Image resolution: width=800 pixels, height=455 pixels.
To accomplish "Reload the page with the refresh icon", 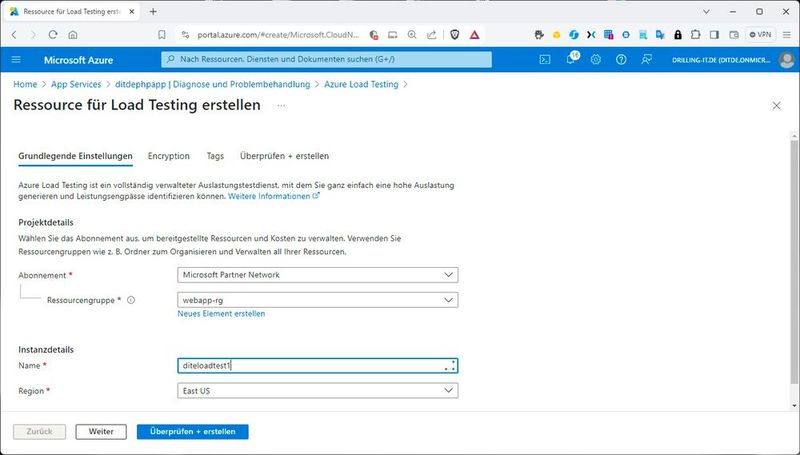I will (x=53, y=35).
